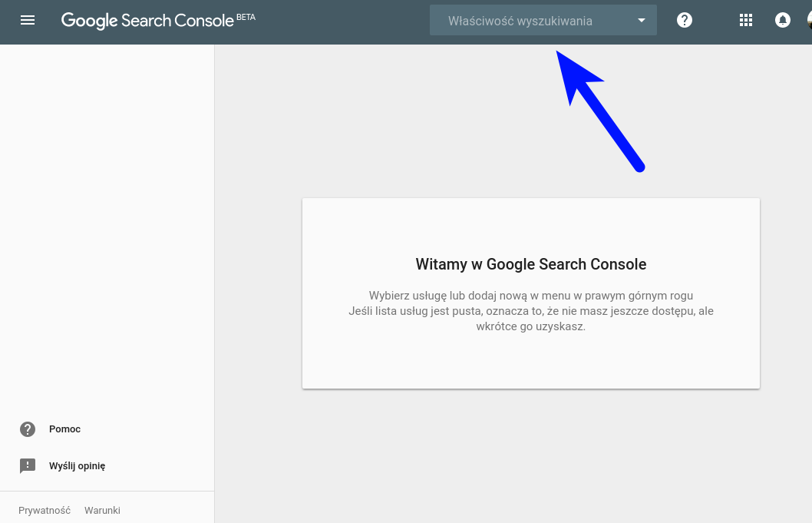Select the Pomoc sidebar label
This screenshot has height=523, width=812.
click(64, 429)
